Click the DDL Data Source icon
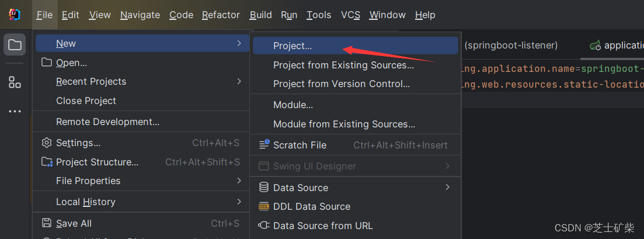Screen dimensions: 644x239 click(264, 206)
